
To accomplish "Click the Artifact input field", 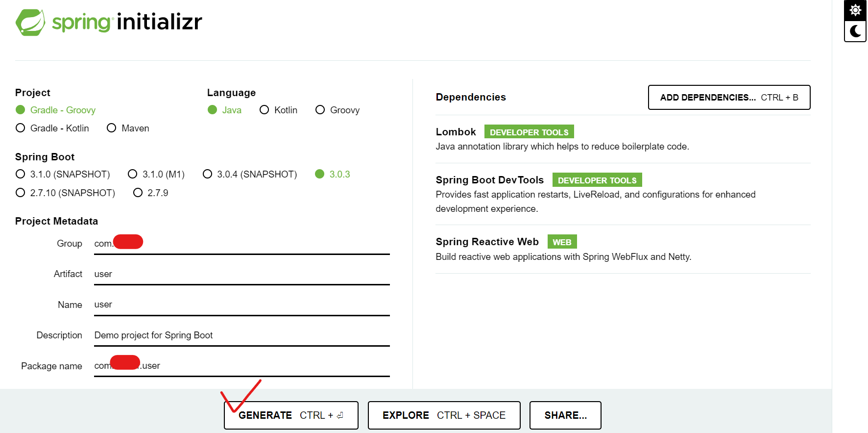I will coord(242,274).
